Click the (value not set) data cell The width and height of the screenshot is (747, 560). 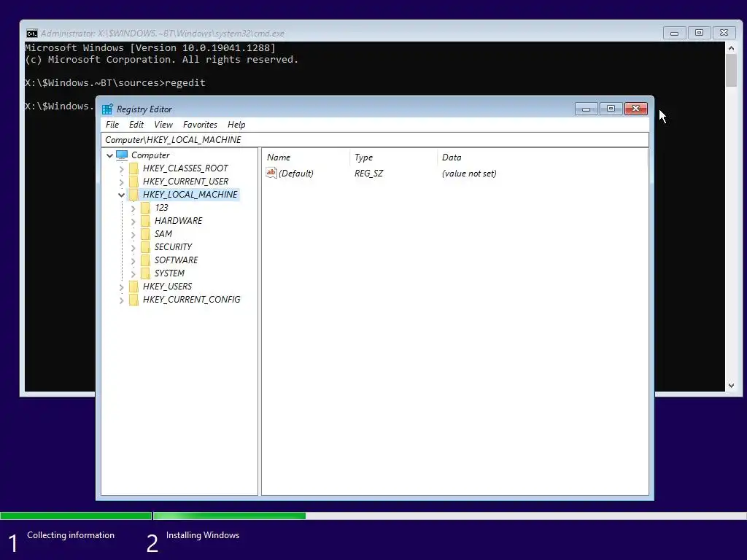coord(469,174)
